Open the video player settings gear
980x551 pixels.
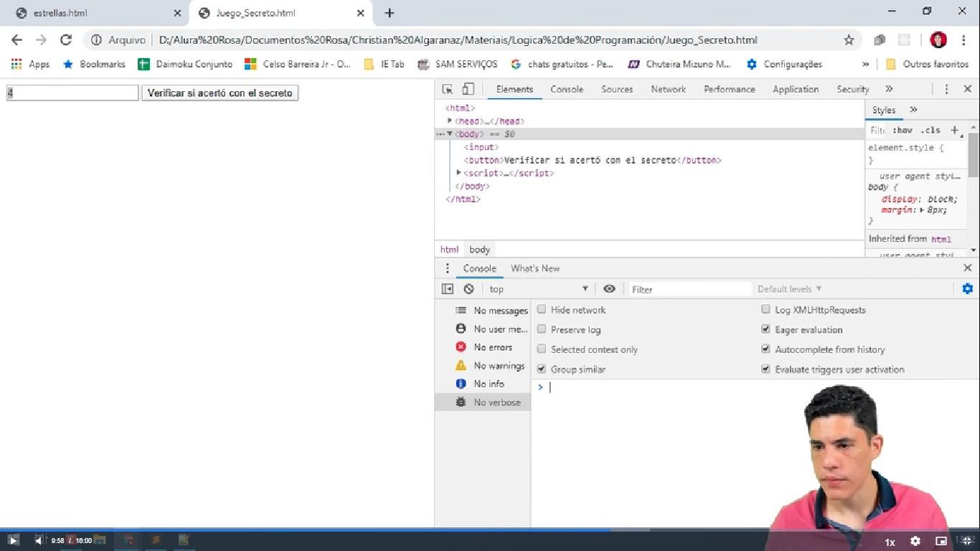tap(915, 541)
